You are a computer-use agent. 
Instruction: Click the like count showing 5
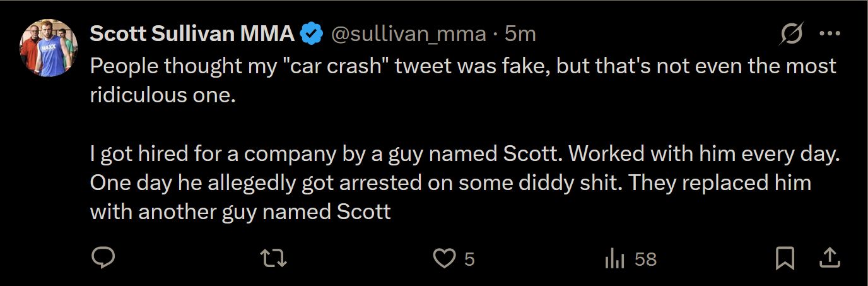tap(469, 259)
